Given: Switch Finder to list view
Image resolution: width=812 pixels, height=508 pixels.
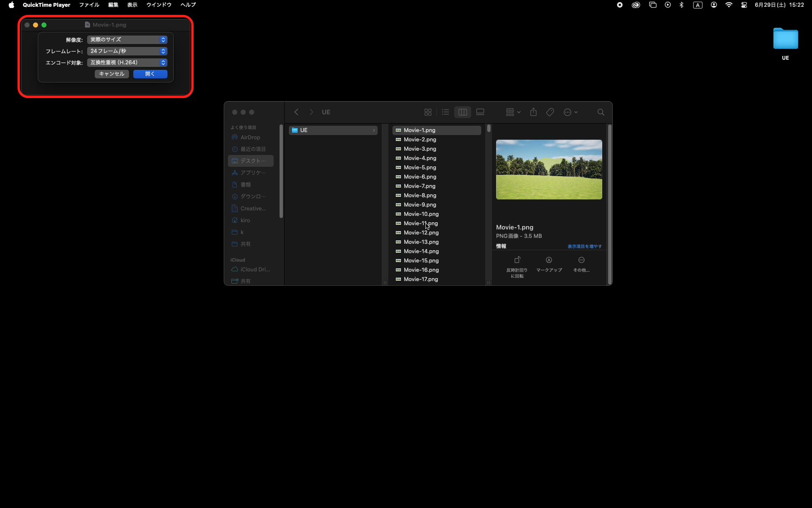Looking at the screenshot, I should pos(445,112).
